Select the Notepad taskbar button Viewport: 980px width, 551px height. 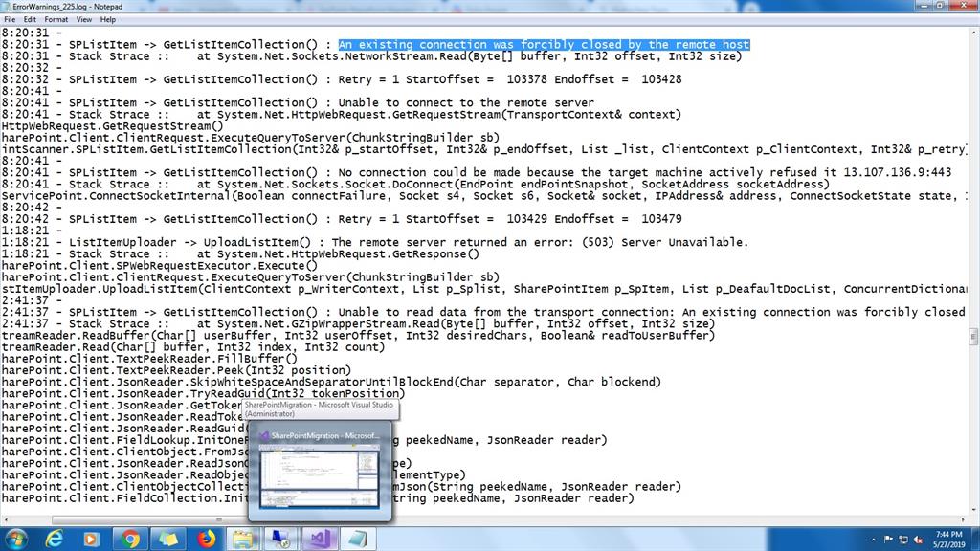[358, 539]
